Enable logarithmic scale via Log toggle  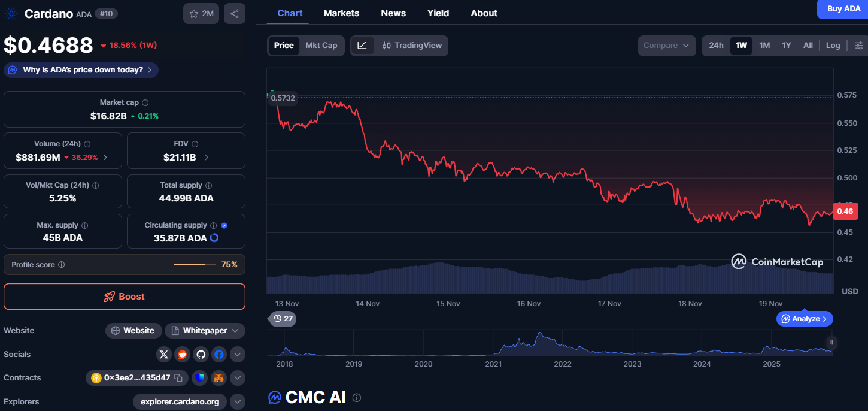click(833, 45)
